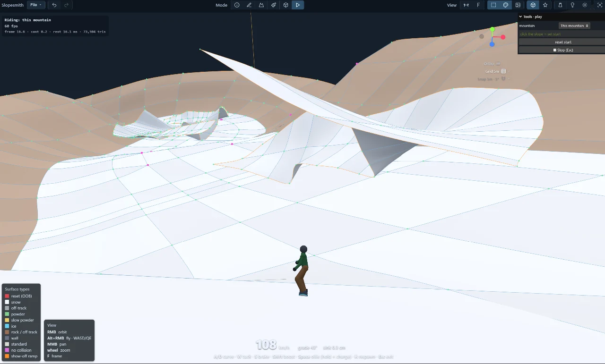Toggle the star favorites view icon
This screenshot has height=364, width=605.
[x=545, y=5]
